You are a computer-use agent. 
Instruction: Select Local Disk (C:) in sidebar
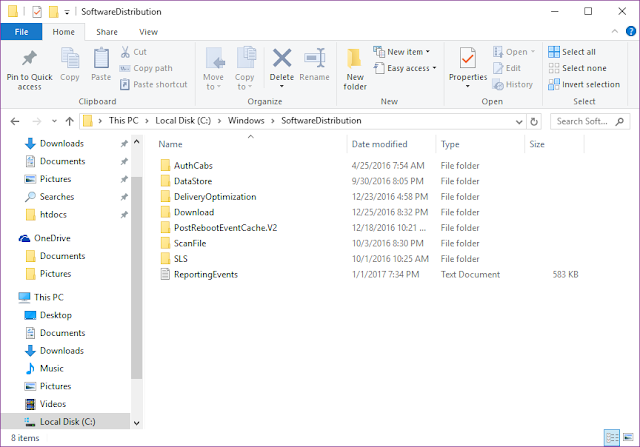pos(67,422)
